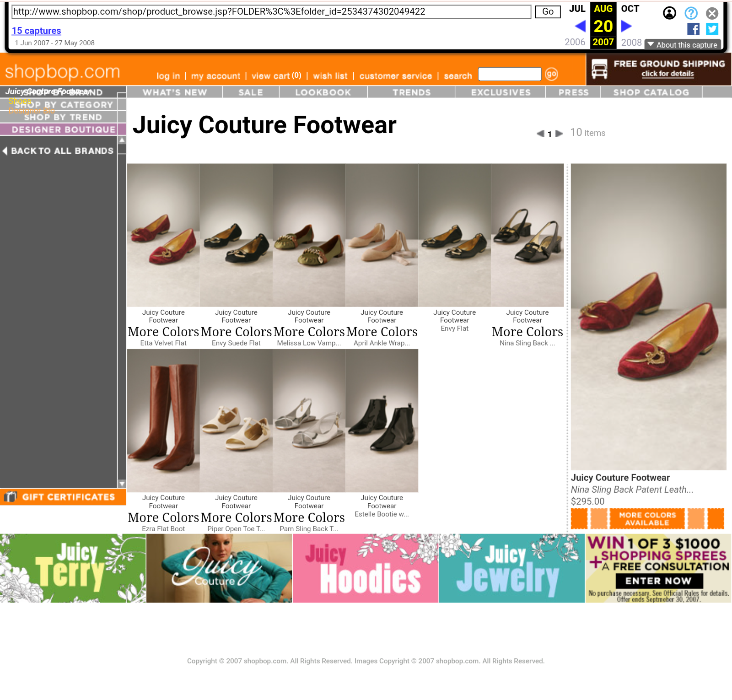Viewport: 732px width, 700px height.
Task: Open the Juicy Terry banner
Action: coord(73,568)
